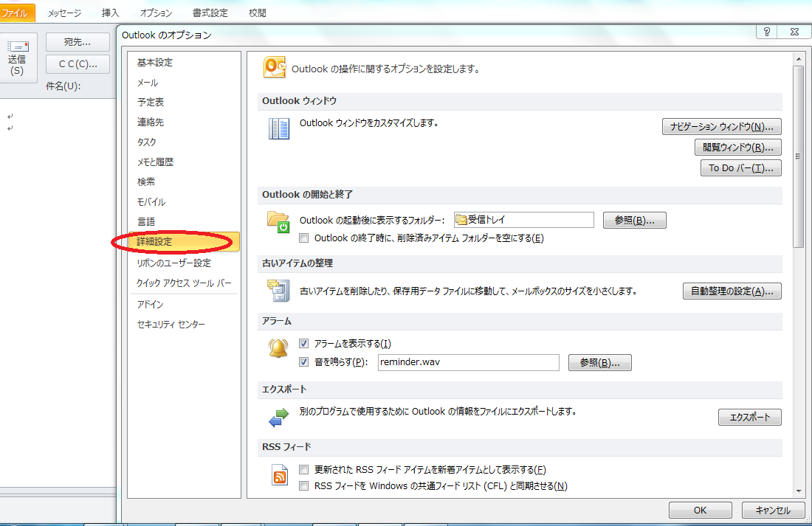Select 詳細設定 category
The width and height of the screenshot is (812, 526).
click(x=184, y=242)
